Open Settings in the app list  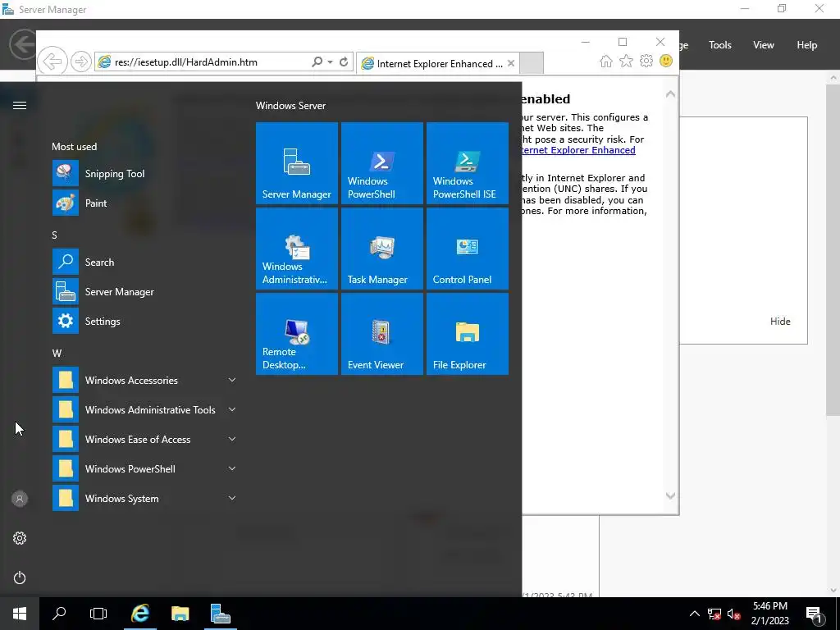144,321
